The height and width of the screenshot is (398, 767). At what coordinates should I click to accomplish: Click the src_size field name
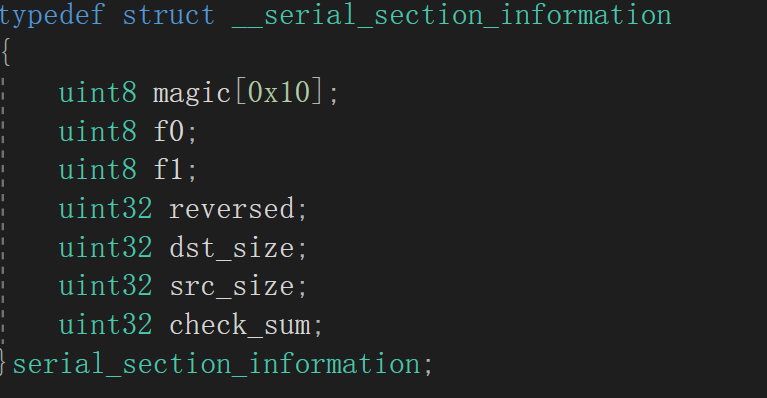(232, 287)
